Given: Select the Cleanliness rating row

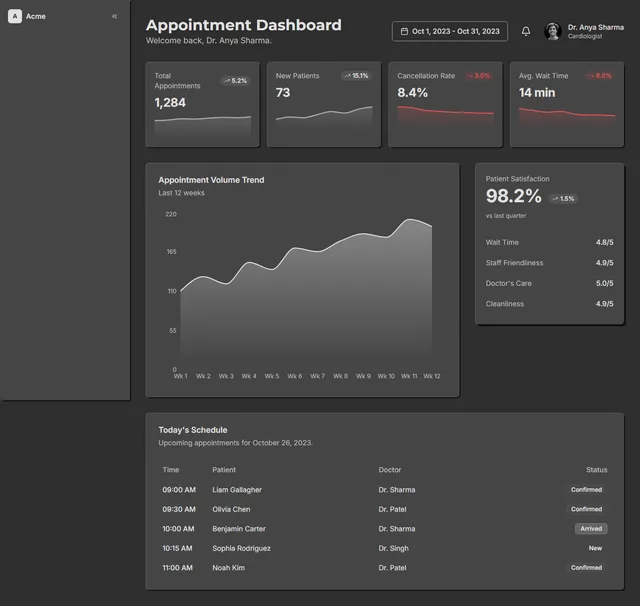Looking at the screenshot, I should [549, 304].
